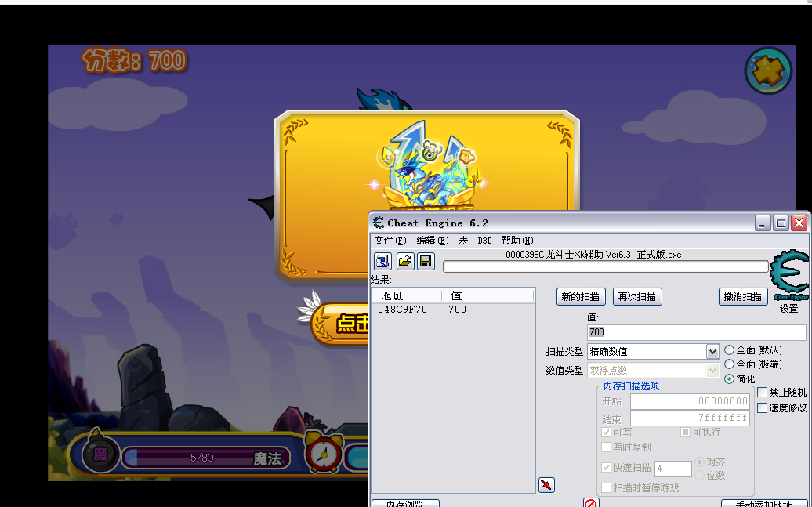This screenshot has width=812, height=507.
Task: Select 全面 (极端) radio option
Action: [x=729, y=364]
